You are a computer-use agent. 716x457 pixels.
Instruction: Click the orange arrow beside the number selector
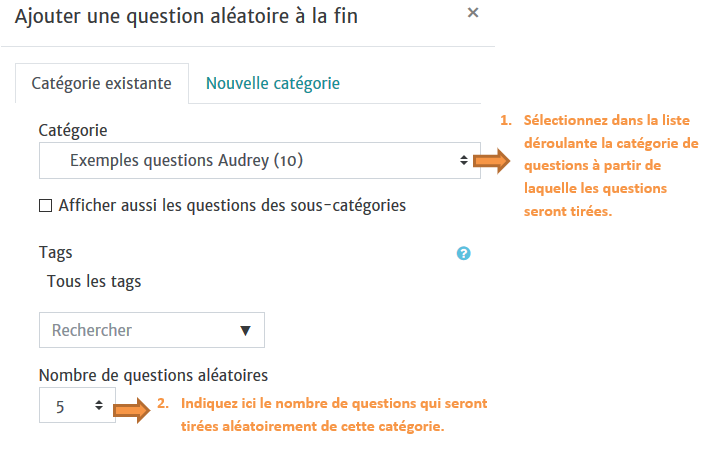click(x=133, y=407)
